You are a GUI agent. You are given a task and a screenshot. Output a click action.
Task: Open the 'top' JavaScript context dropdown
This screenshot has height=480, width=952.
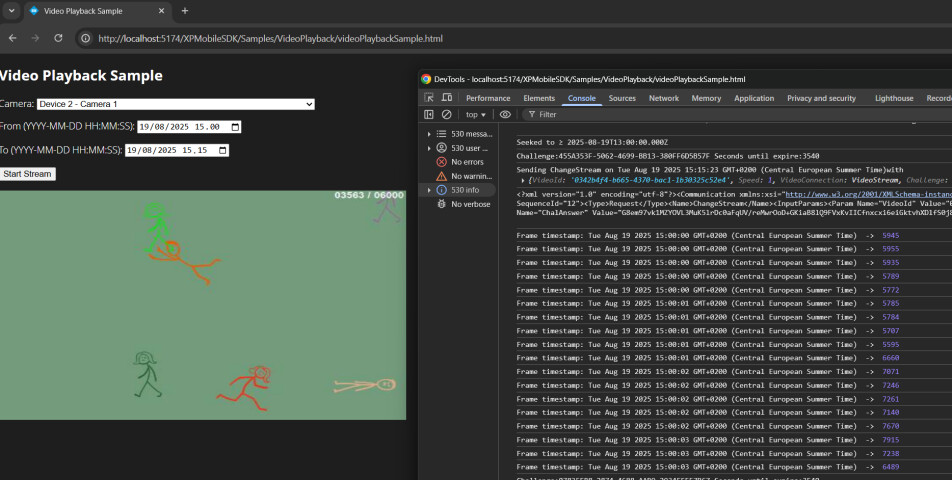(477, 114)
